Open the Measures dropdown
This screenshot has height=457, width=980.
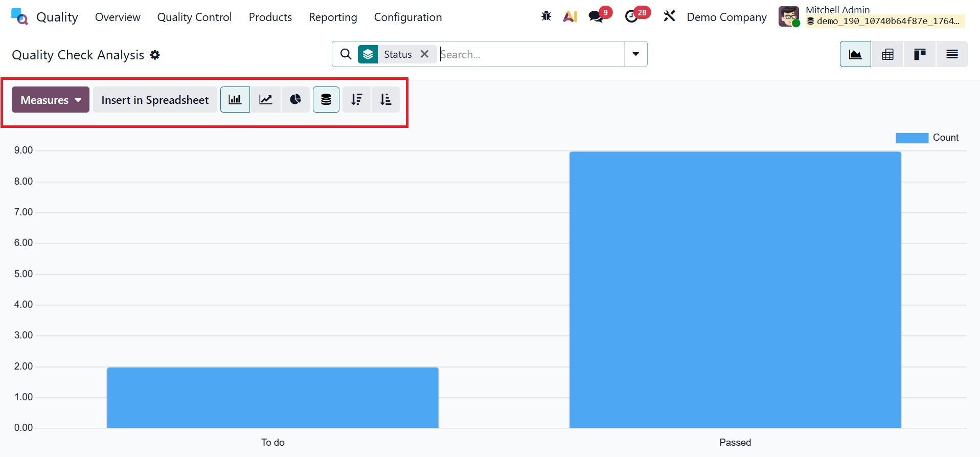(51, 99)
